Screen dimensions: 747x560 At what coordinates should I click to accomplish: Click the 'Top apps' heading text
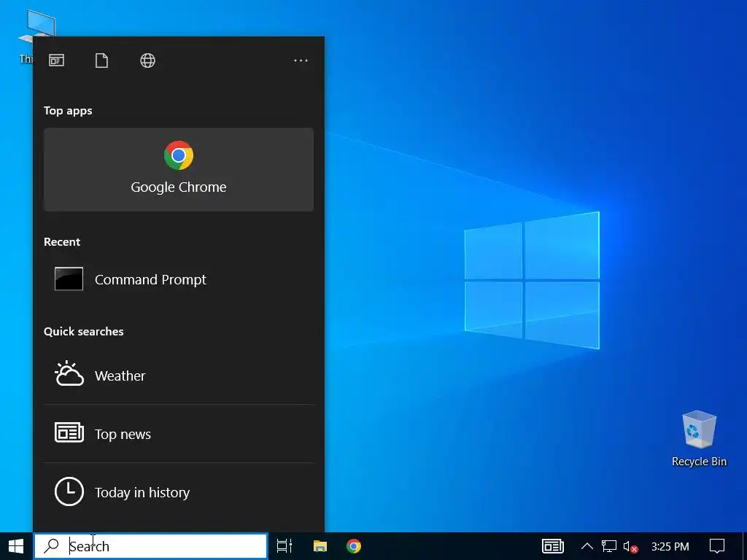[x=68, y=111]
